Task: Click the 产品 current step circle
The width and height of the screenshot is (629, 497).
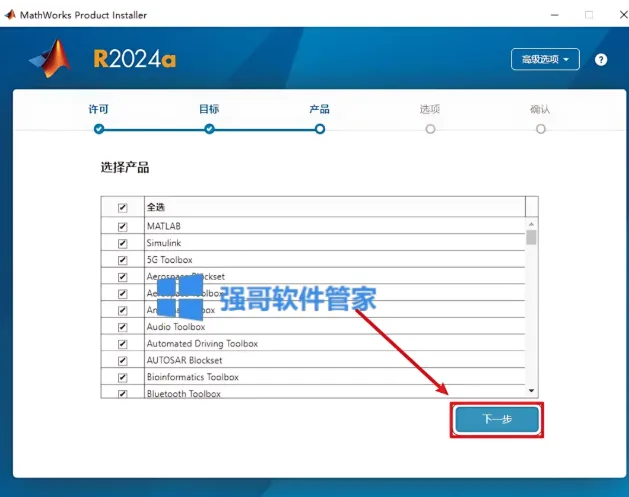Action: (x=320, y=129)
